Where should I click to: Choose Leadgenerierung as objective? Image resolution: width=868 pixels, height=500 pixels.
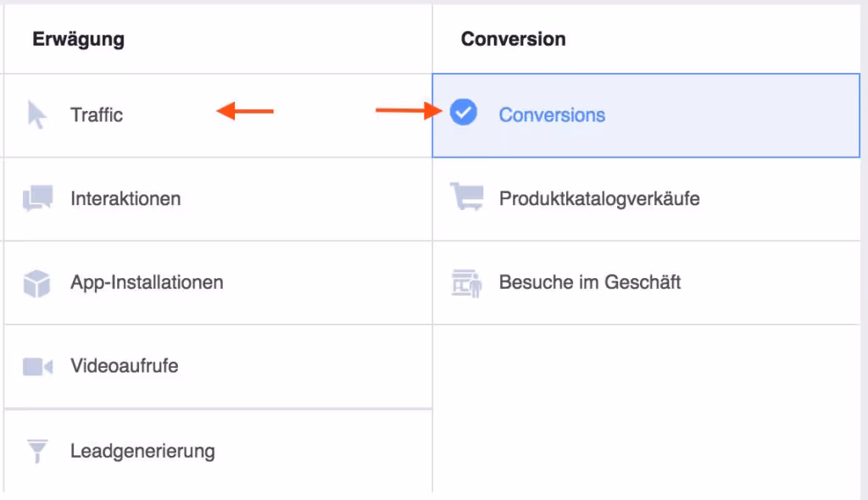218,452
